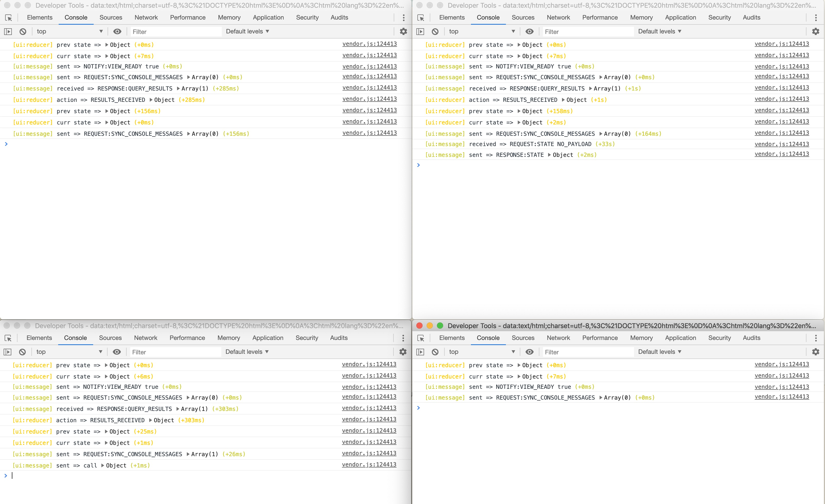Clear the console in the bottom-right window
The image size is (825, 504).
click(x=435, y=352)
